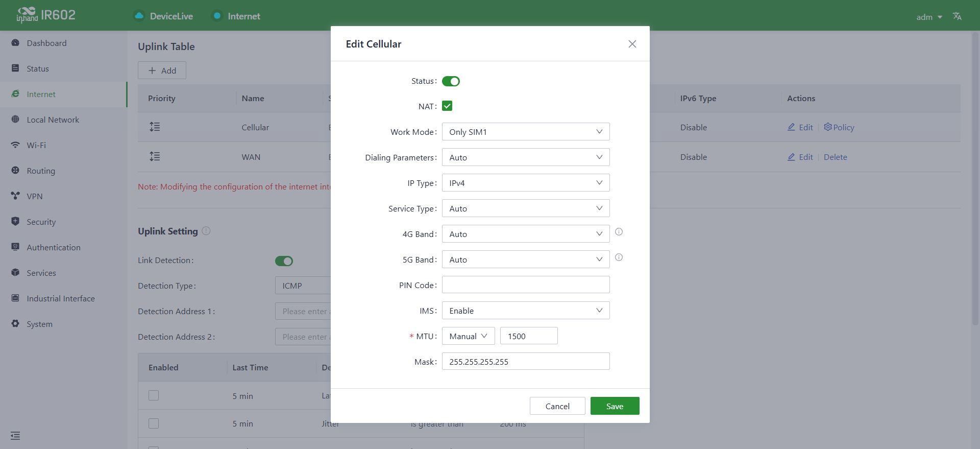Click the System gear icon
The width and height of the screenshot is (980, 449).
[15, 324]
